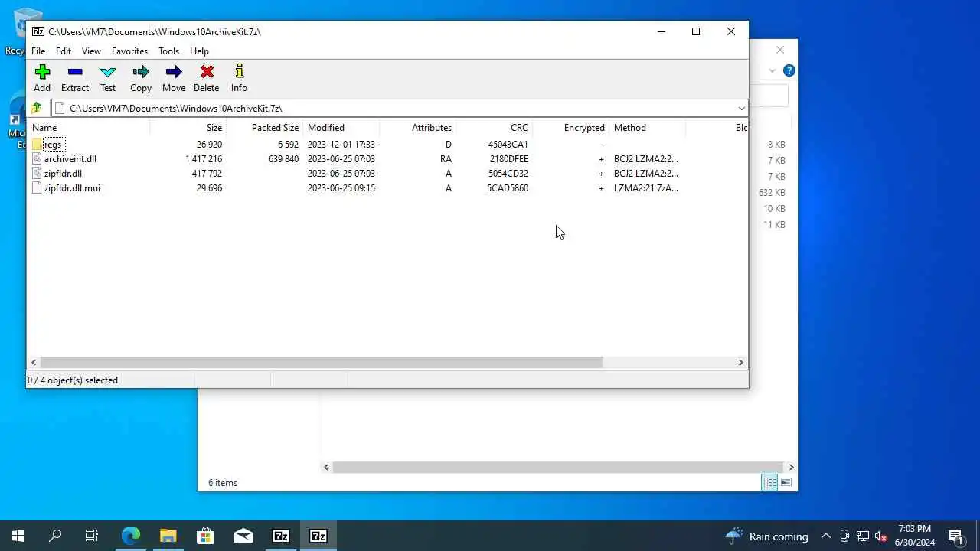Screen dimensions: 980x551
Task: Select the archiveint.dll file name
Action: pyautogui.click(x=70, y=158)
